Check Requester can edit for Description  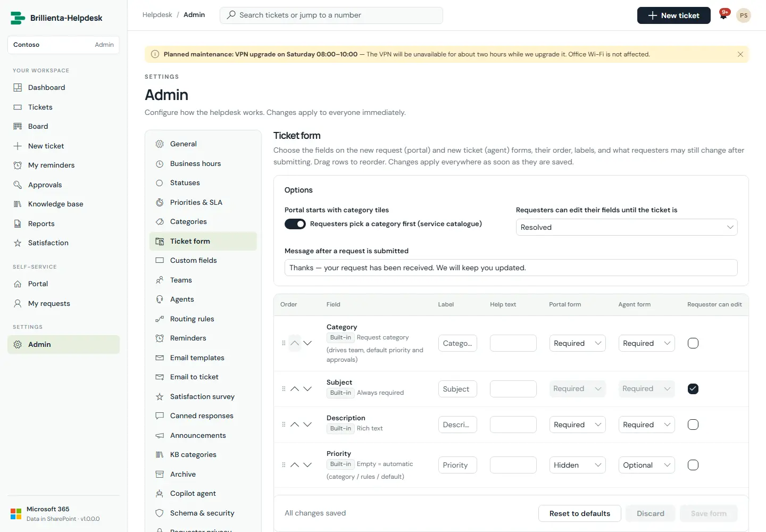pos(693,425)
